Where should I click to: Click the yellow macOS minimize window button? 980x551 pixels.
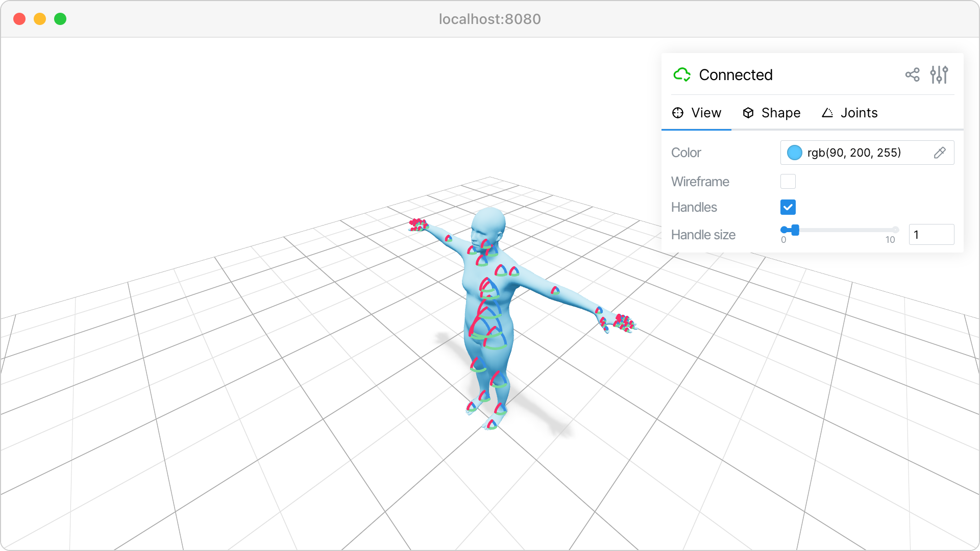(x=40, y=19)
